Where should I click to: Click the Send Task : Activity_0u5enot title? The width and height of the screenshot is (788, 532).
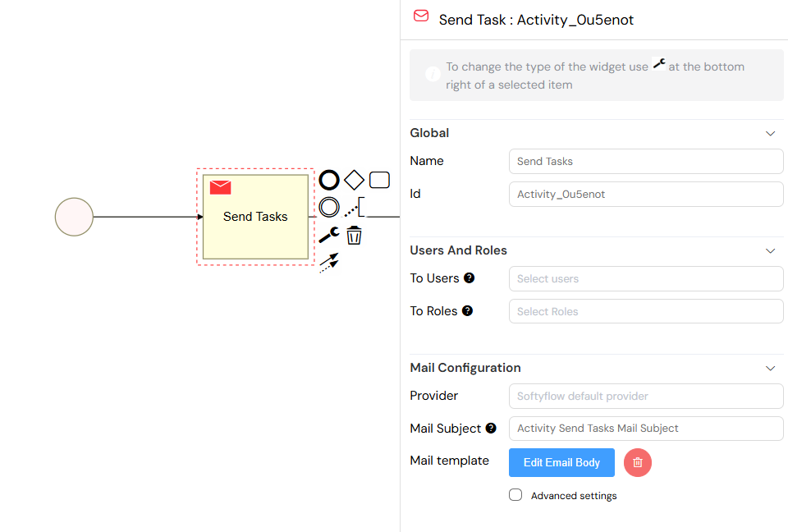coord(536,20)
